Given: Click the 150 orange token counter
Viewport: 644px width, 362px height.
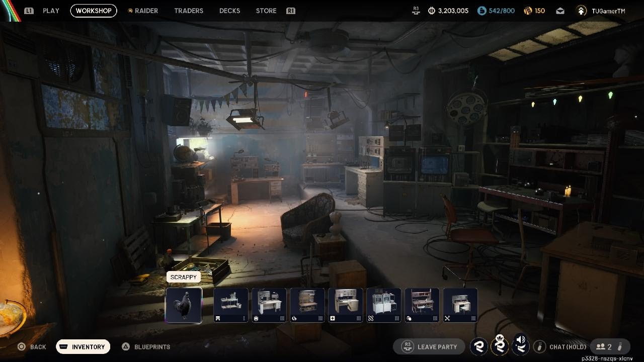Looking at the screenshot, I should [534, 11].
